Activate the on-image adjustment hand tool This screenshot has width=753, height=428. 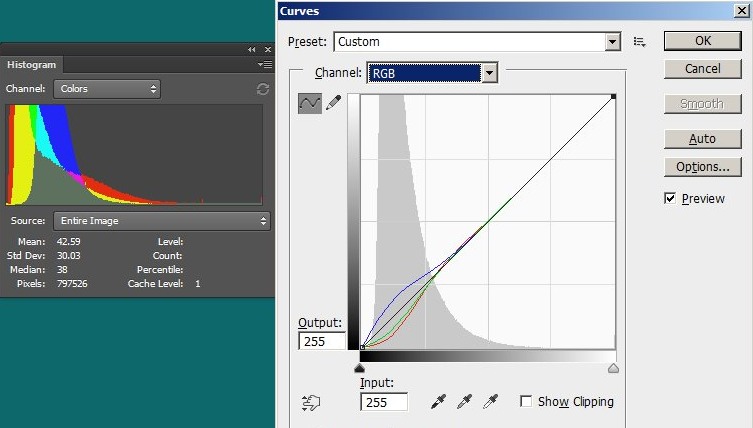pyautogui.click(x=311, y=402)
